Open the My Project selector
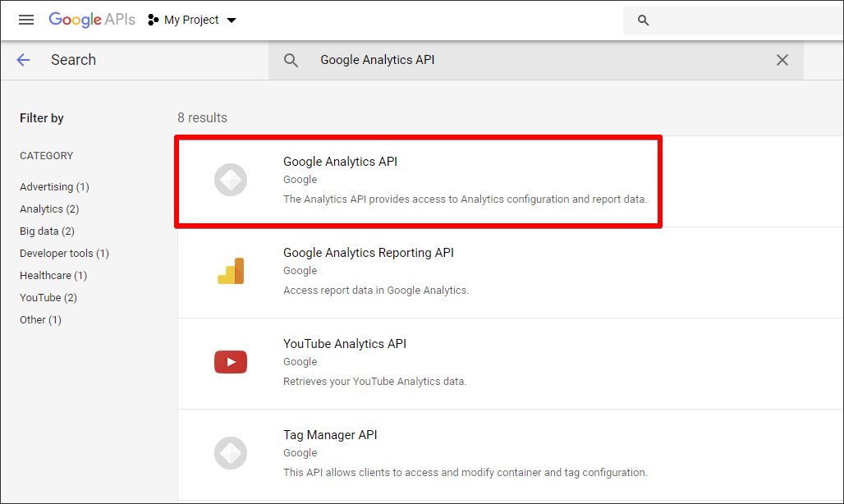The height and width of the screenshot is (504, 844). (192, 20)
